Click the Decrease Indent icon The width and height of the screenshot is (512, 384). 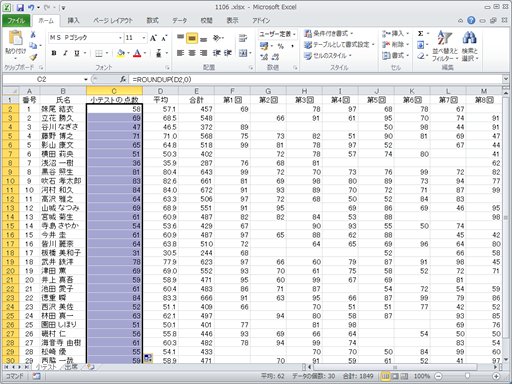[217, 53]
